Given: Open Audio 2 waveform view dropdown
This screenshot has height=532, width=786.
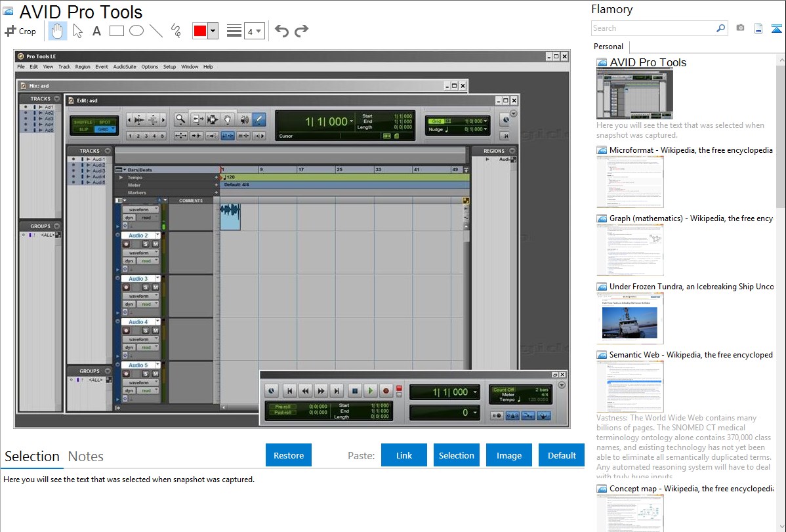Looking at the screenshot, I should pos(141,253).
